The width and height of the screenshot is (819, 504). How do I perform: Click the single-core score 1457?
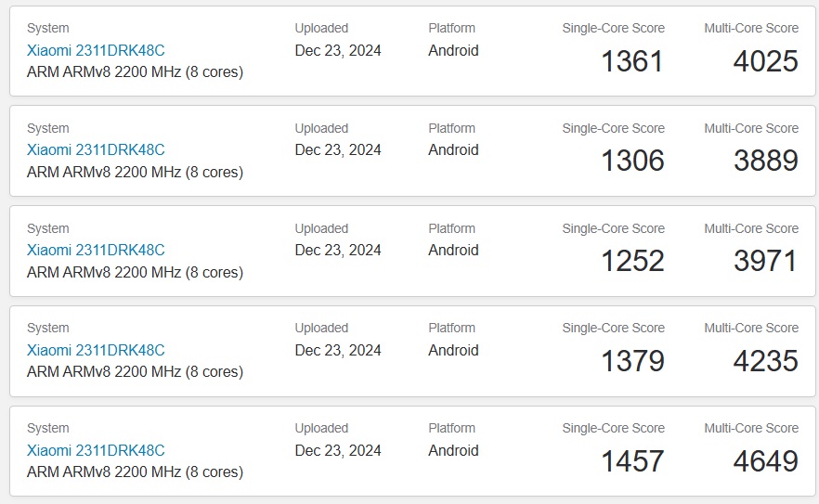click(x=632, y=461)
